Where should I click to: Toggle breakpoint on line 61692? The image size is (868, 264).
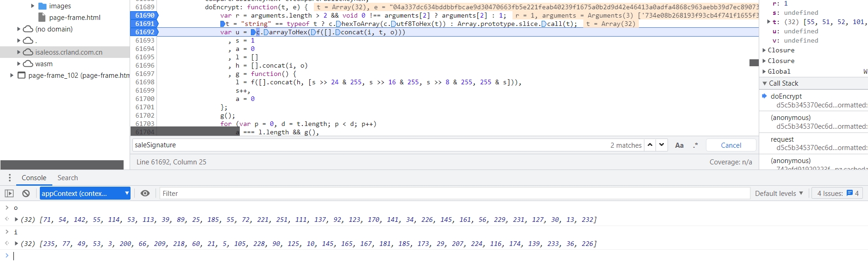tap(144, 32)
